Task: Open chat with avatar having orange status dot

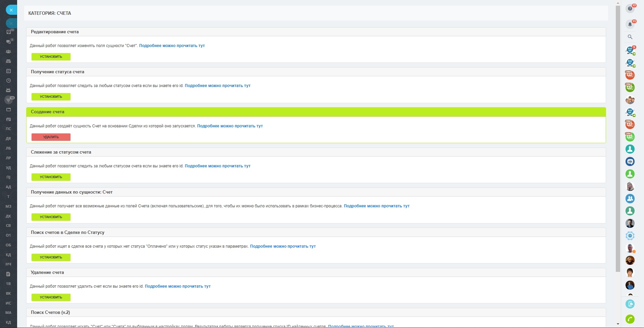Action: (630, 248)
